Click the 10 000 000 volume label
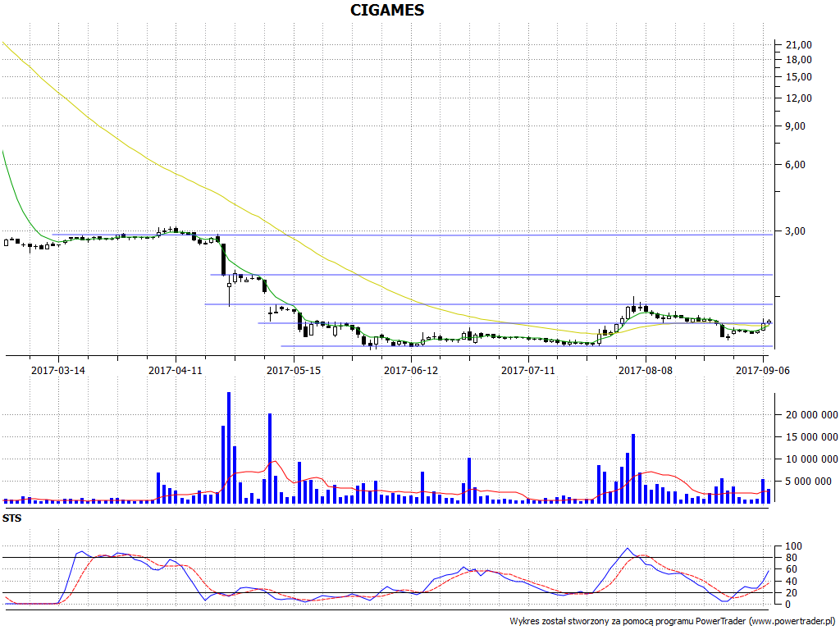 [811, 459]
